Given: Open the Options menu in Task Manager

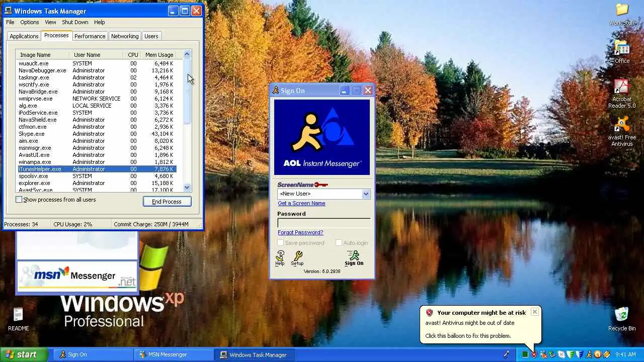Looking at the screenshot, I should tap(29, 22).
